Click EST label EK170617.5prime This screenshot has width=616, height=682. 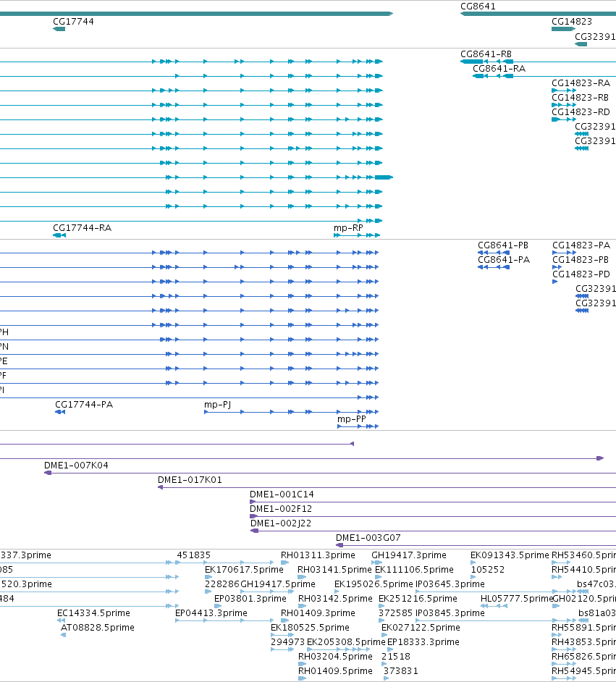244,569
